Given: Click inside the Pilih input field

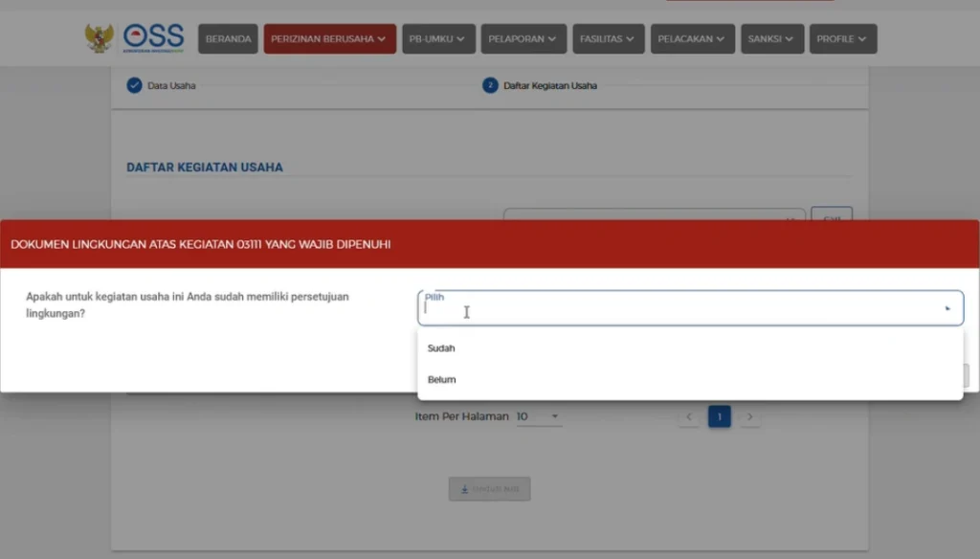Looking at the screenshot, I should 670,311.
